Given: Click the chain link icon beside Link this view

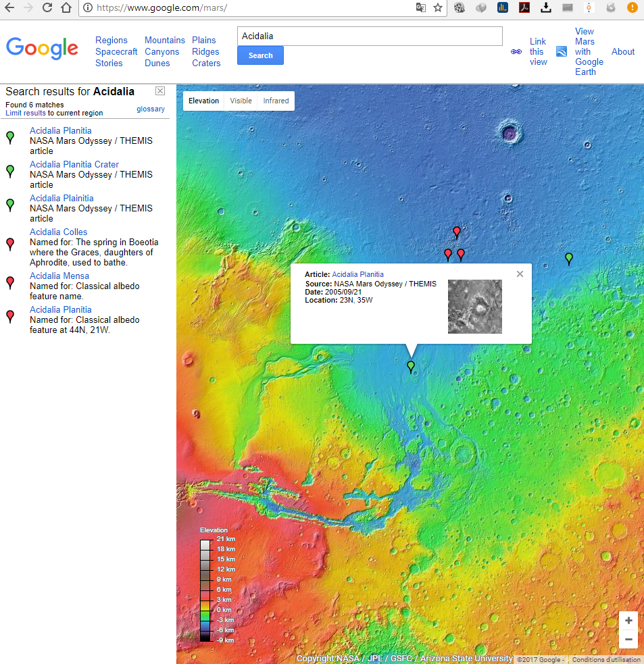Looking at the screenshot, I should (516, 51).
